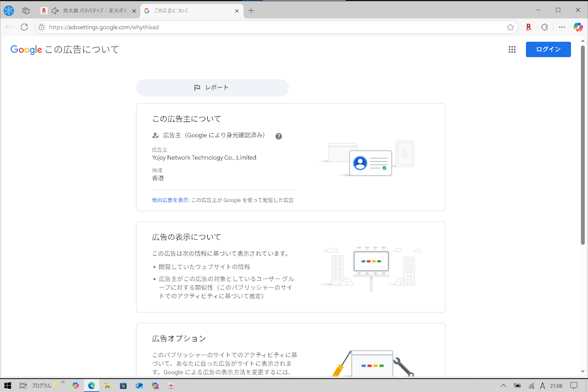This screenshot has height=392, width=588.
Task: Refresh the current page
Action: tap(24, 27)
